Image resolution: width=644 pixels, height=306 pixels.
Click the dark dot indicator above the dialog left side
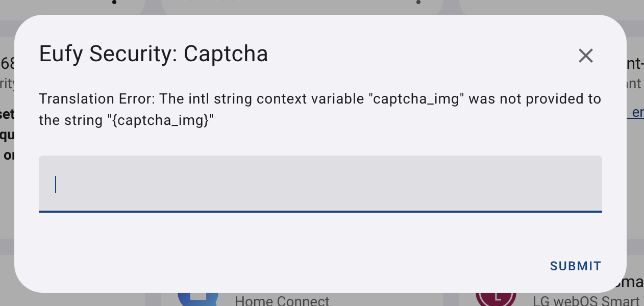point(113,3)
